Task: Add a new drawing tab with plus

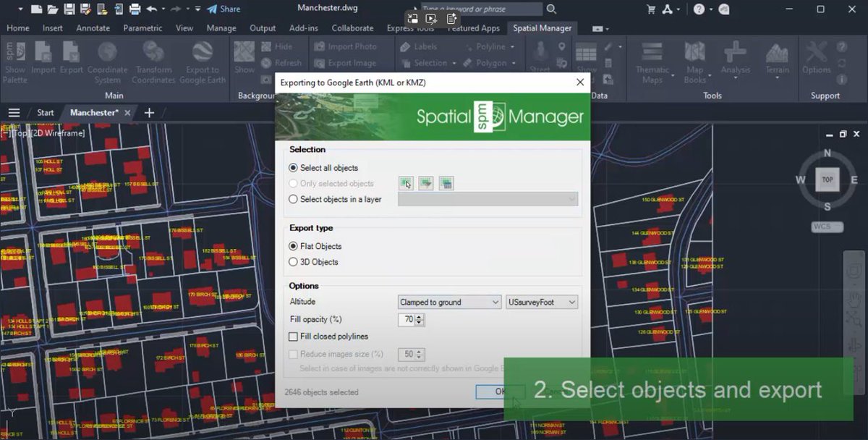Action: [149, 113]
